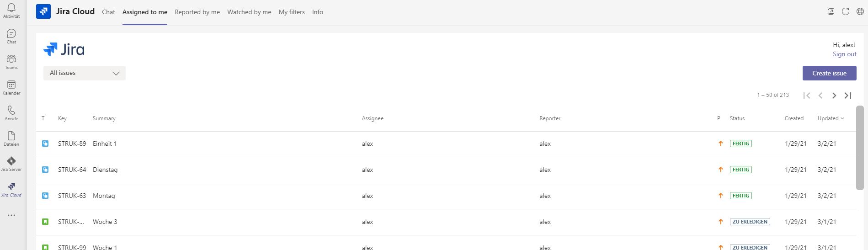Click the 1 – 50 of 213 page counter
The width and height of the screenshot is (868, 250).
point(773,95)
